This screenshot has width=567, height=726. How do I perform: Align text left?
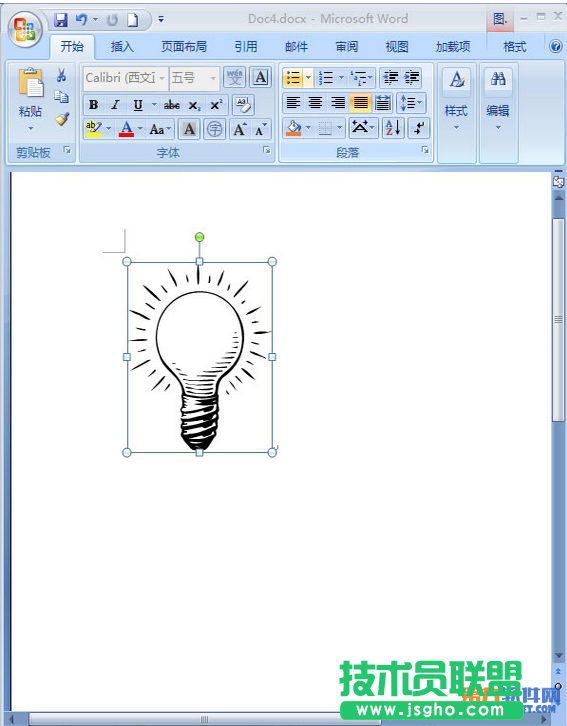[x=293, y=102]
